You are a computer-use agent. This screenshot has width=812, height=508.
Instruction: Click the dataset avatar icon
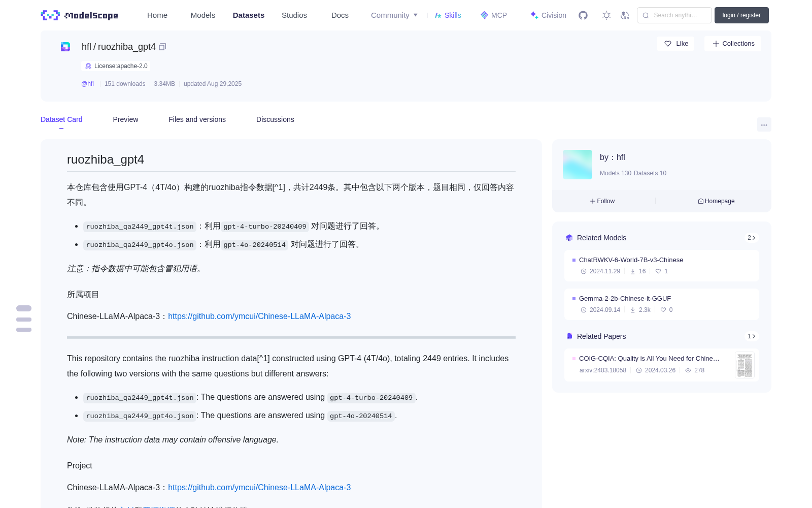(65, 47)
